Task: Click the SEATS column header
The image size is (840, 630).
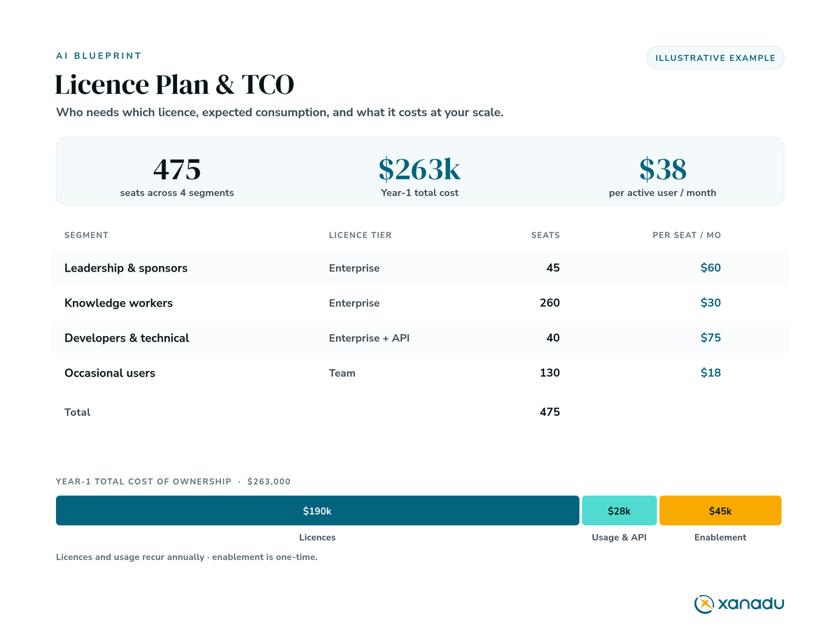Action: tap(545, 235)
